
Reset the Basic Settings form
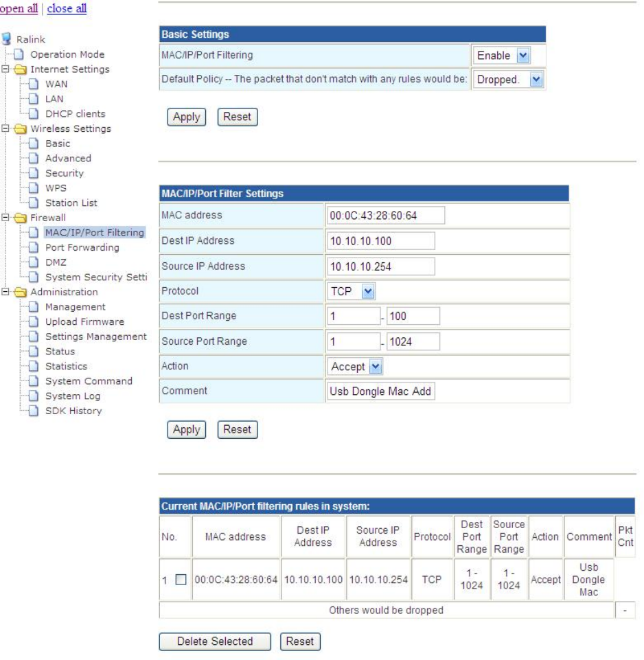pyautogui.click(x=238, y=117)
